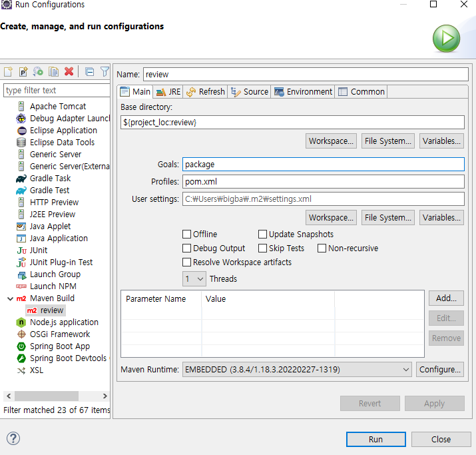Click Workspace button under User settings

pyautogui.click(x=331, y=217)
